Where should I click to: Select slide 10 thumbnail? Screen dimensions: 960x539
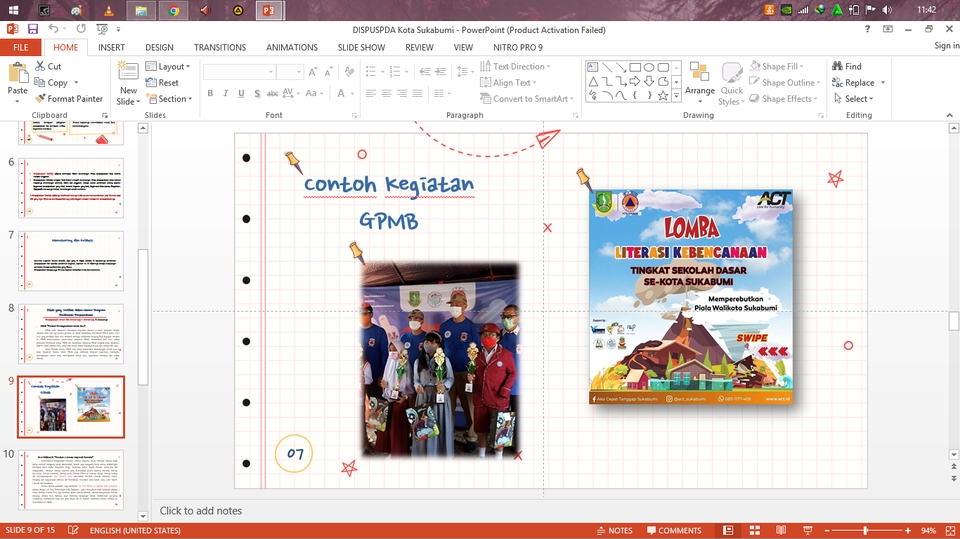click(x=71, y=480)
